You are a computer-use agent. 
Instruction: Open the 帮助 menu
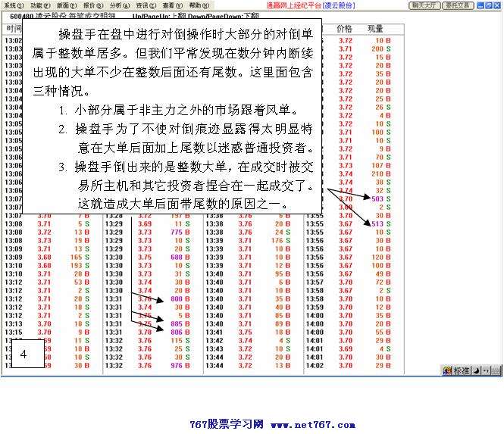[198, 5]
